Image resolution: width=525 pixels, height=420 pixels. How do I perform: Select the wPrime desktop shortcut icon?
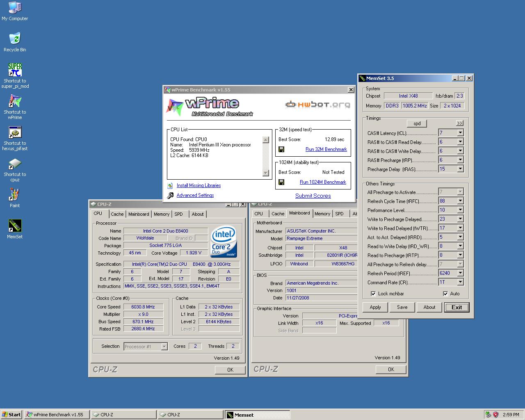[15, 101]
